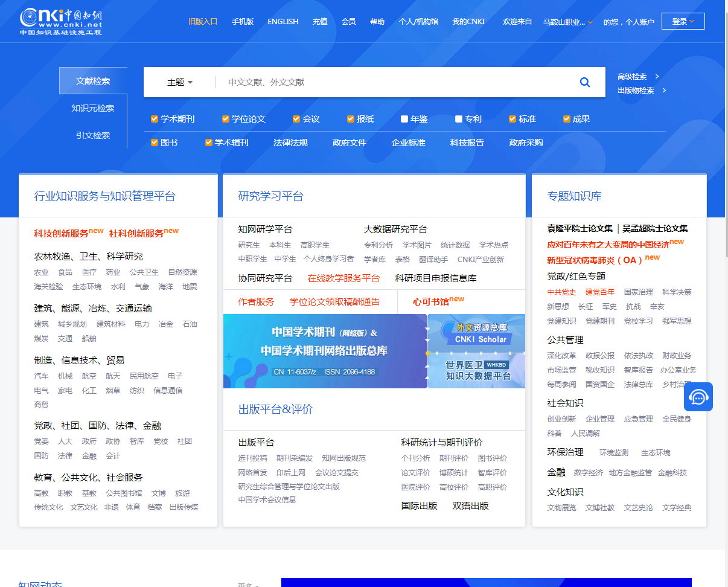Click the 中国学术期刊网络出版总库 banner
728x587 pixels.
tap(325, 351)
